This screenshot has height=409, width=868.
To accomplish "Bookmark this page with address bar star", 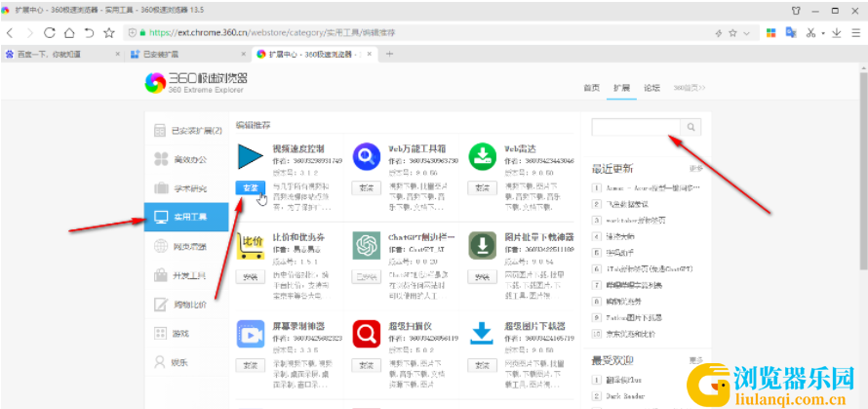I will (733, 33).
